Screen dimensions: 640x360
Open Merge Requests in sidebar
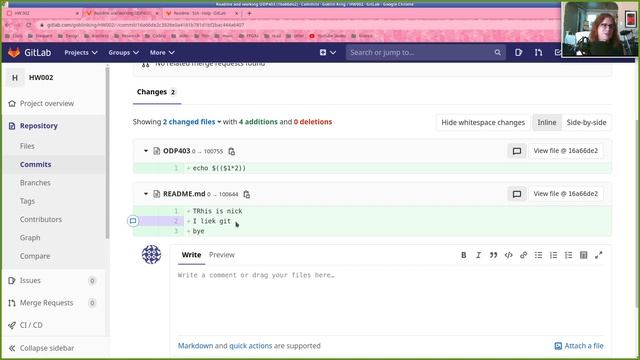pos(47,303)
